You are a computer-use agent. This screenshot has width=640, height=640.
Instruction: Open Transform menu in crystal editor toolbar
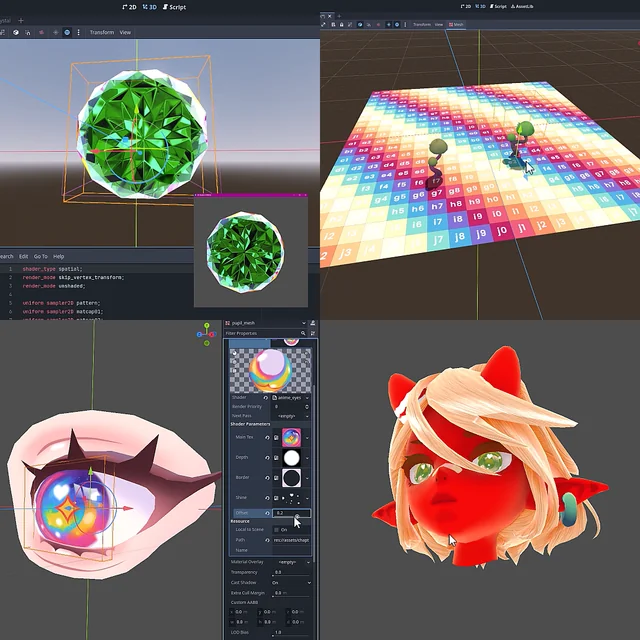(102, 32)
